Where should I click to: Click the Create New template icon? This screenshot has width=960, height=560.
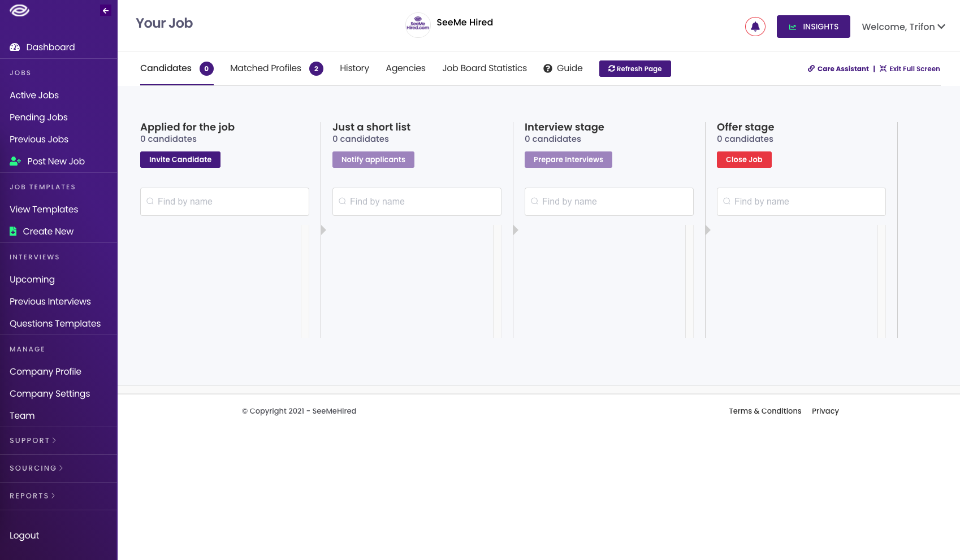coord(12,231)
